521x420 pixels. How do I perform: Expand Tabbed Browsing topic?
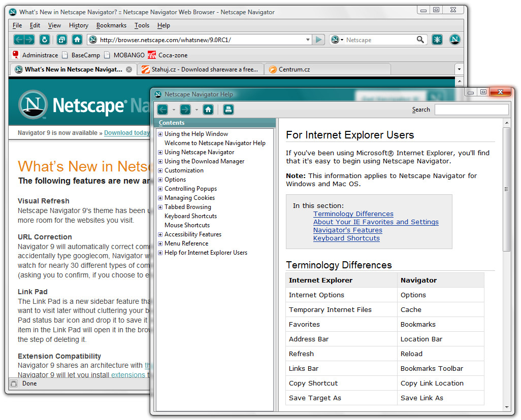(x=160, y=207)
